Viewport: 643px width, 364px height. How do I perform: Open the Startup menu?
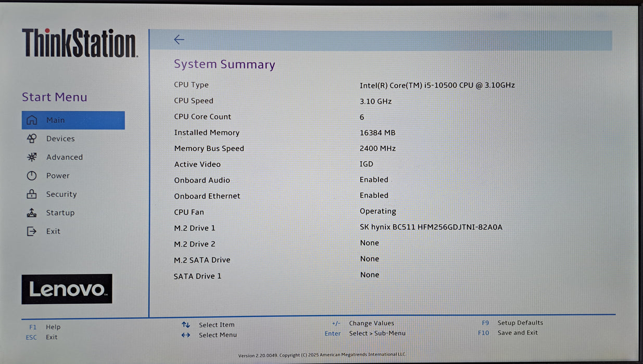pos(60,213)
